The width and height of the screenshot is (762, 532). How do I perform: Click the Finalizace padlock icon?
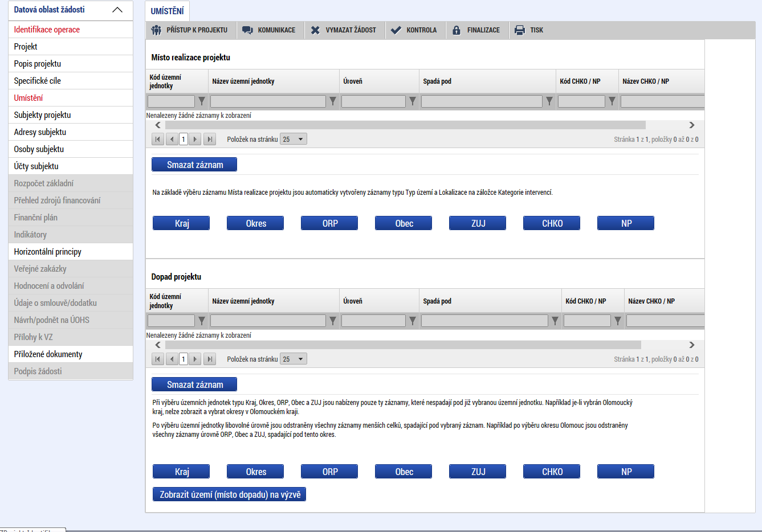point(457,30)
